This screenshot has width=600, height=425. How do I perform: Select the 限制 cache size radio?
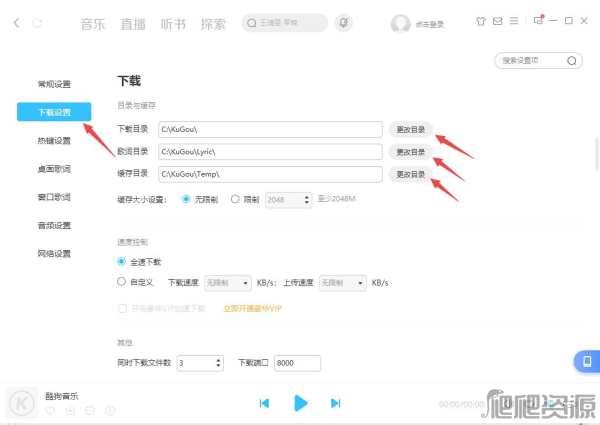point(235,199)
